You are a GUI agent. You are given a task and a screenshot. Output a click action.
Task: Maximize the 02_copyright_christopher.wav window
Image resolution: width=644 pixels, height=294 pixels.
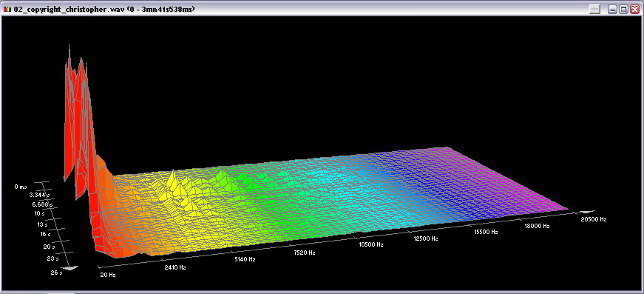coord(623,10)
